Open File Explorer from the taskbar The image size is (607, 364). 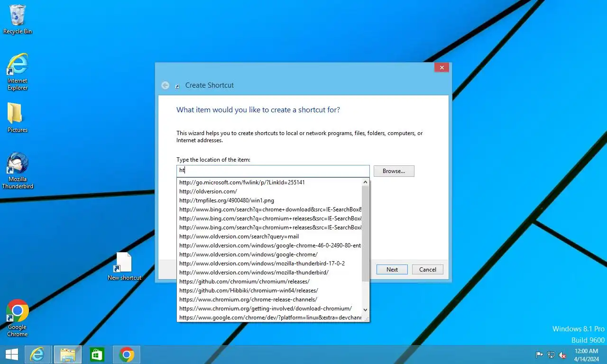tap(67, 355)
